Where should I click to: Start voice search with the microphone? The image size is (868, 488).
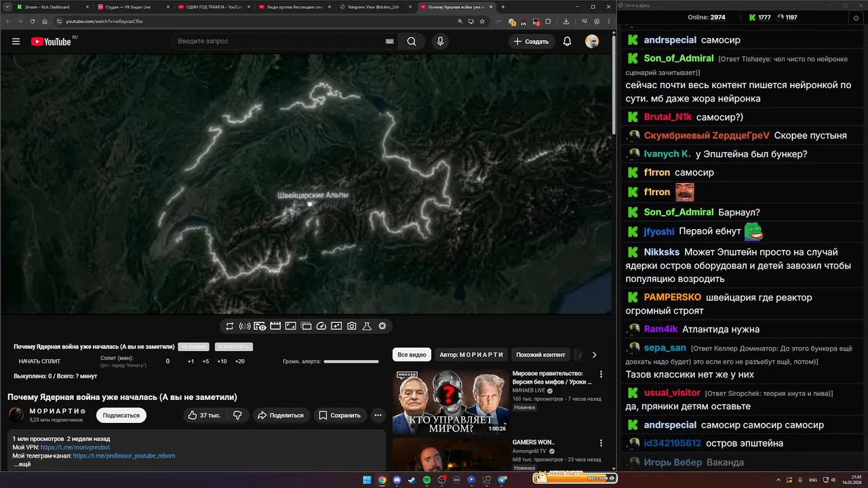(440, 41)
